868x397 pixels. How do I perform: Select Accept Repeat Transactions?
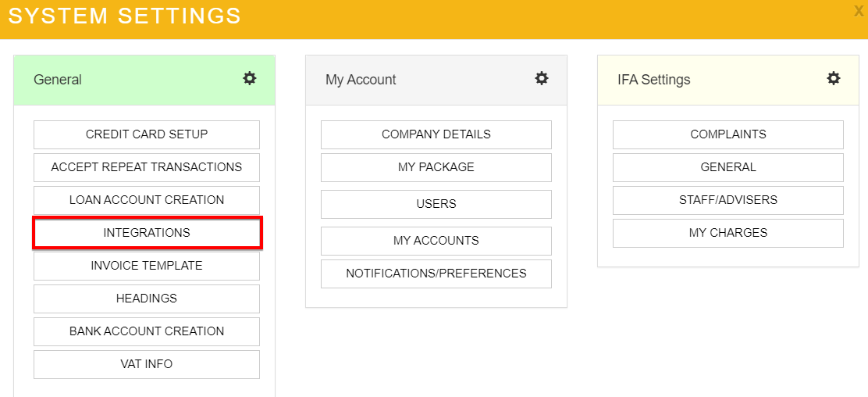[147, 167]
